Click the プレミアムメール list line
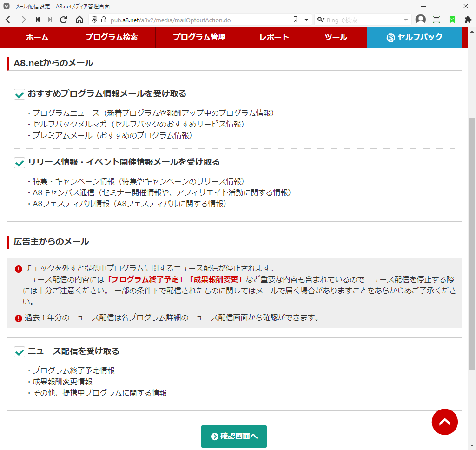This screenshot has width=476, height=450. (x=110, y=135)
